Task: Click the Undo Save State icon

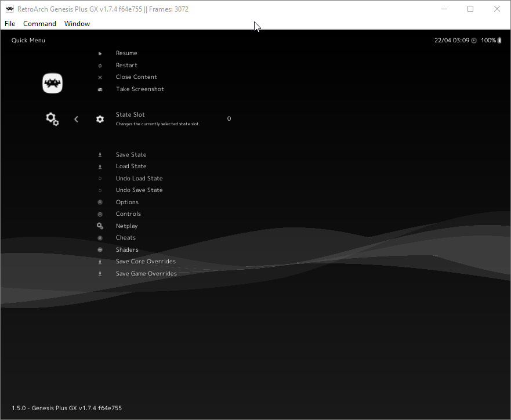Action: pos(100,191)
